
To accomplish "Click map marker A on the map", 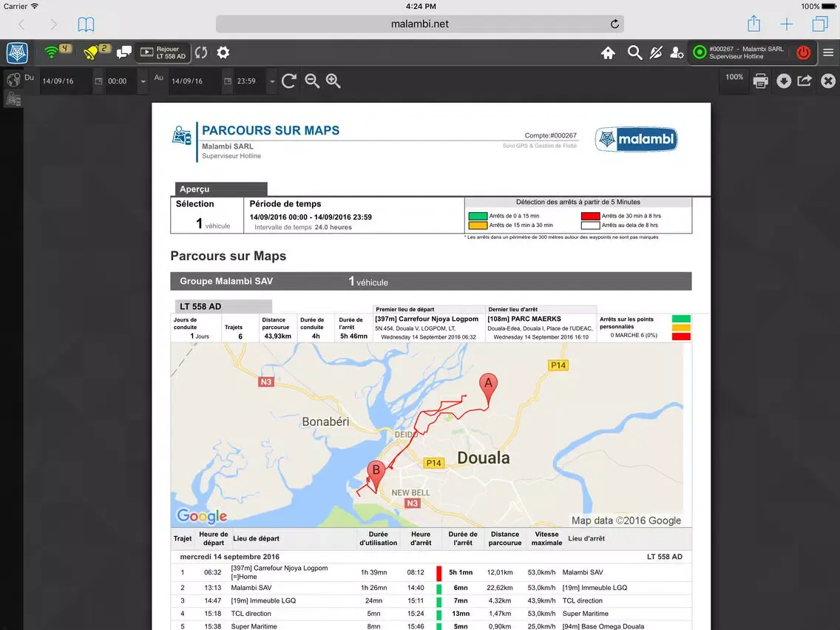I will pos(488,388).
